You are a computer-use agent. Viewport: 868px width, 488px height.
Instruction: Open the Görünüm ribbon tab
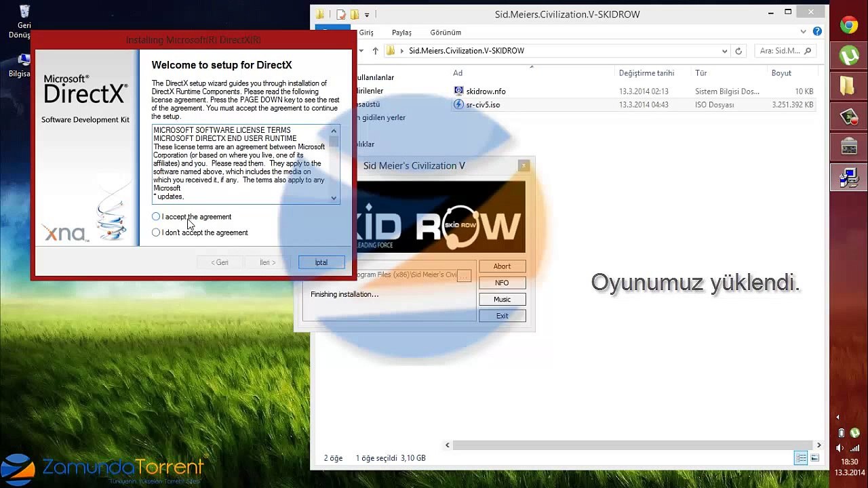[446, 33]
